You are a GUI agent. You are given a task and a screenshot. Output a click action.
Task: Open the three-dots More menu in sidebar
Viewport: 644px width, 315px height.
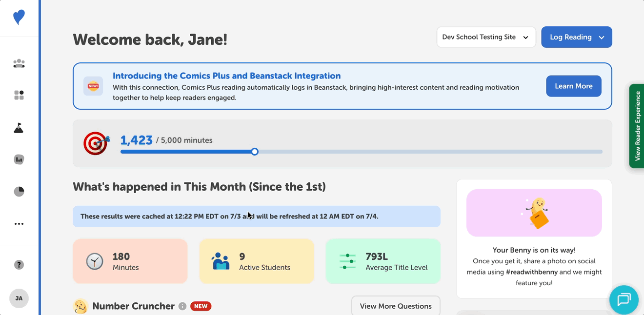pos(19,224)
